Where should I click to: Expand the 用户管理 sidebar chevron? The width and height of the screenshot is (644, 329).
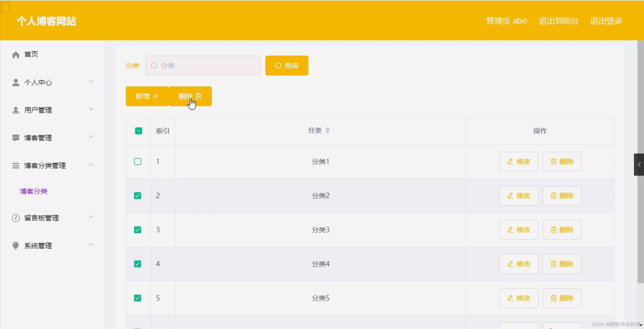[91, 109]
